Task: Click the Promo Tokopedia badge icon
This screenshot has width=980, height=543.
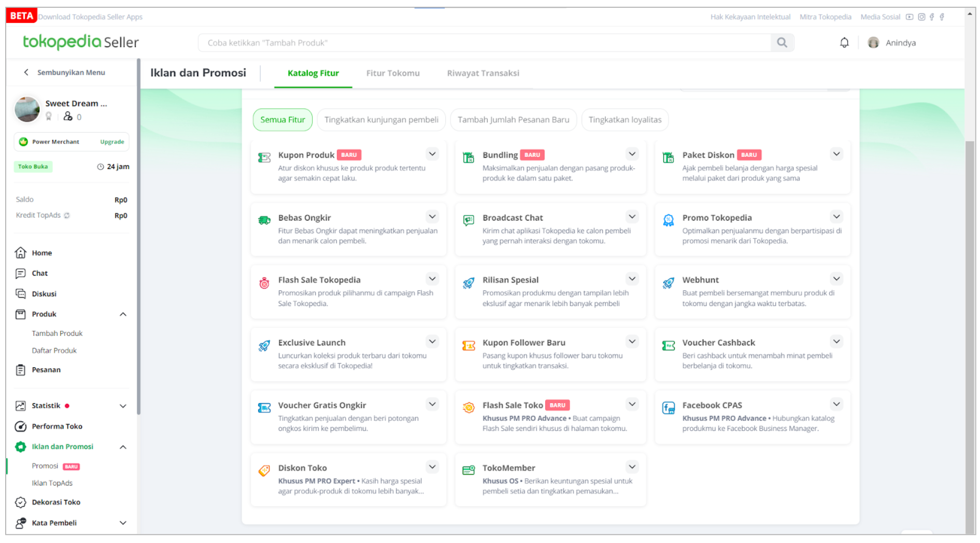Action: point(668,220)
